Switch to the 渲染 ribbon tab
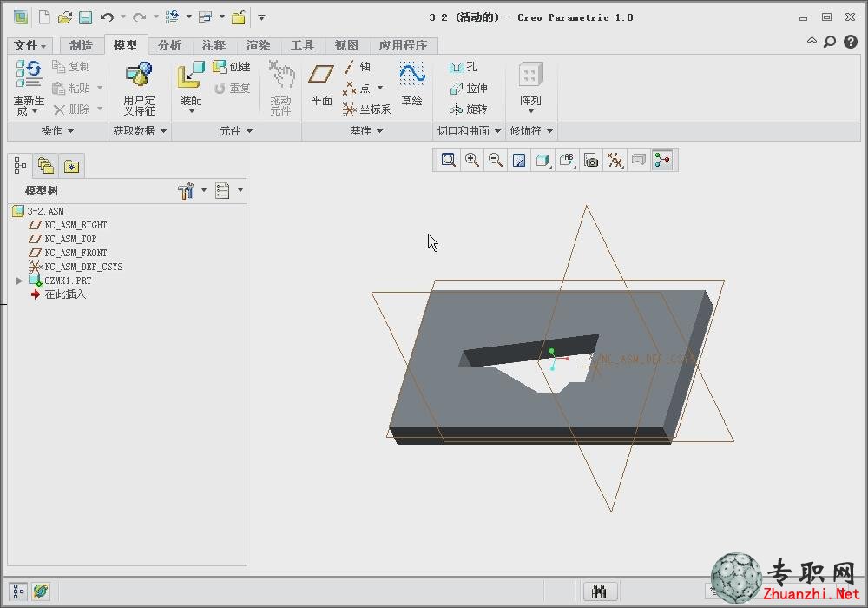 pyautogui.click(x=258, y=45)
